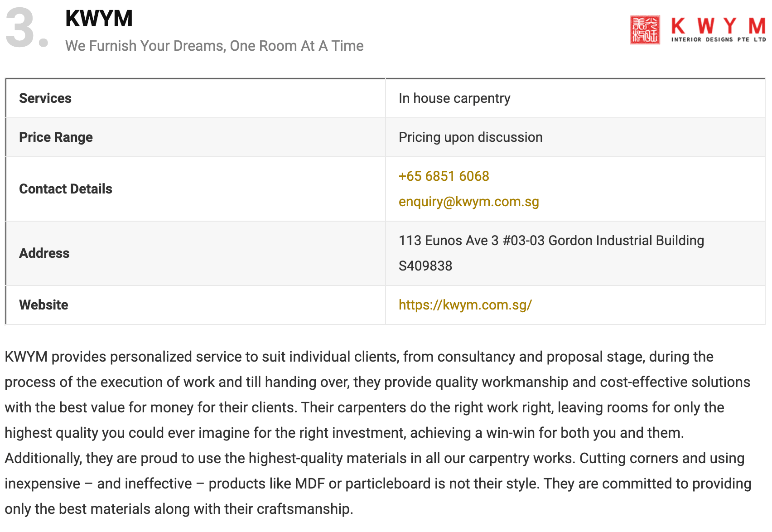Click the Services row label

[x=45, y=98]
